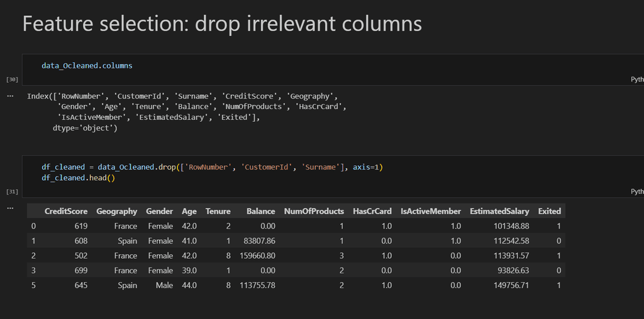644x319 pixels.
Task: Click execution count indicator [31]
Action: click(12, 191)
